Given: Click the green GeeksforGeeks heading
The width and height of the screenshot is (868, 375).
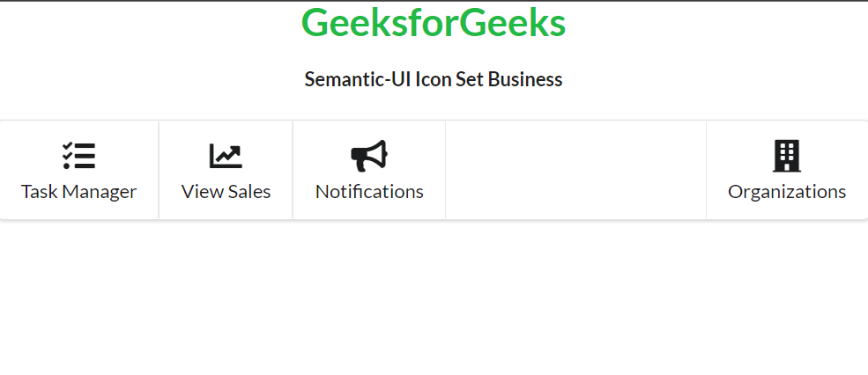Looking at the screenshot, I should pyautogui.click(x=434, y=24).
